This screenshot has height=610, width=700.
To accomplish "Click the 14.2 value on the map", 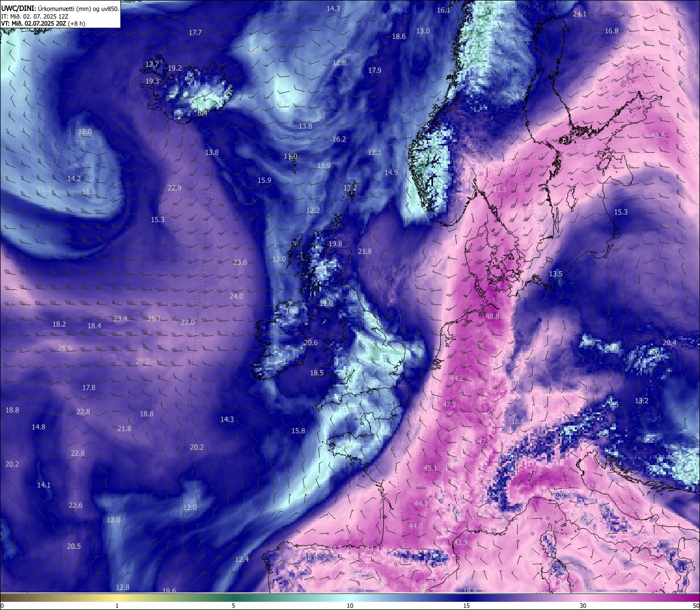I will click(x=74, y=179).
